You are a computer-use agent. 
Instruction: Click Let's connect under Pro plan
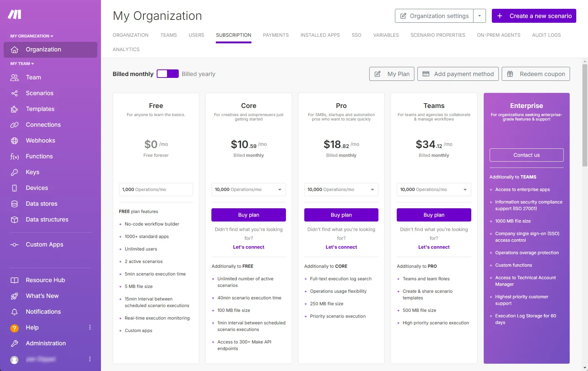pos(341,247)
